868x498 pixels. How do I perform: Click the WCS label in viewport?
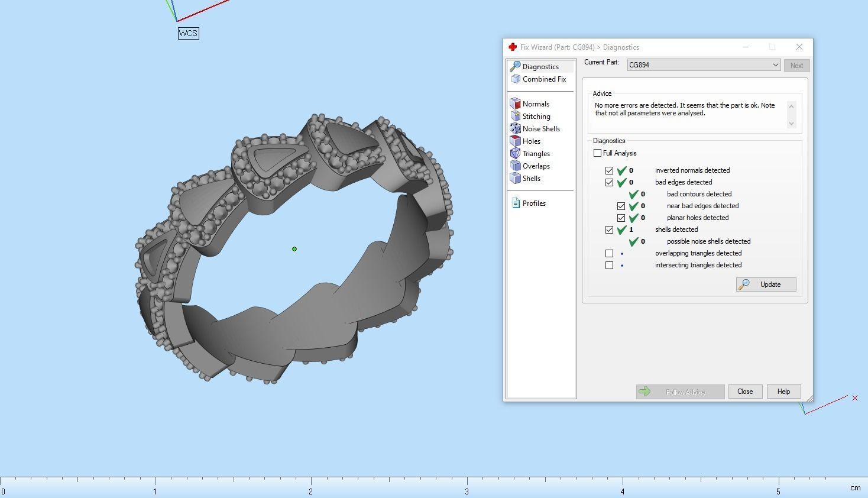click(188, 33)
